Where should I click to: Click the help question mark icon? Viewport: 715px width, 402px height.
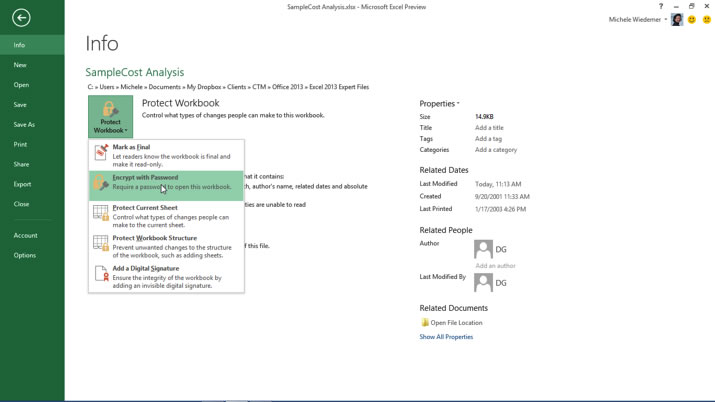pyautogui.click(x=661, y=7)
